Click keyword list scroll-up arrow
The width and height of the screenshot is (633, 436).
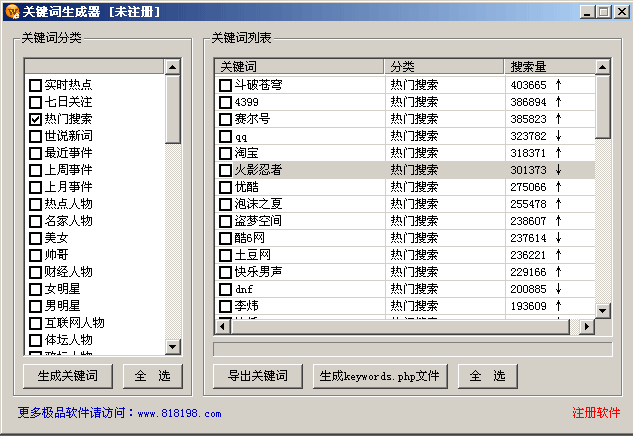603,67
